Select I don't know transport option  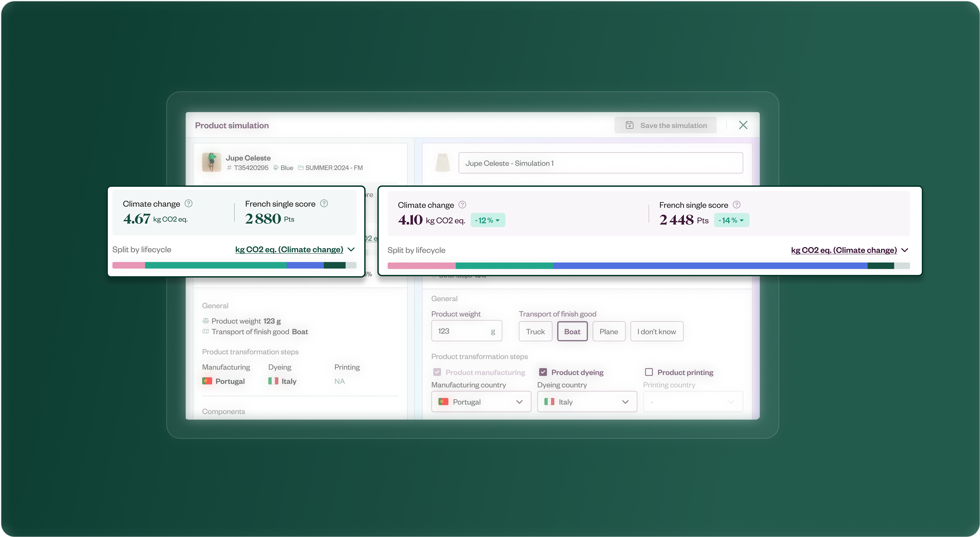pos(657,331)
